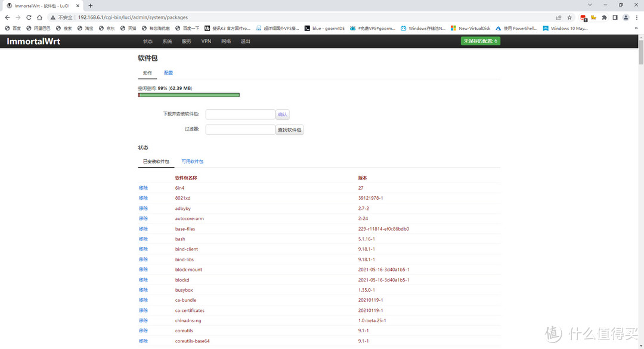
Task: Switch to the 可用软件包 tab
Action: [x=192, y=162]
